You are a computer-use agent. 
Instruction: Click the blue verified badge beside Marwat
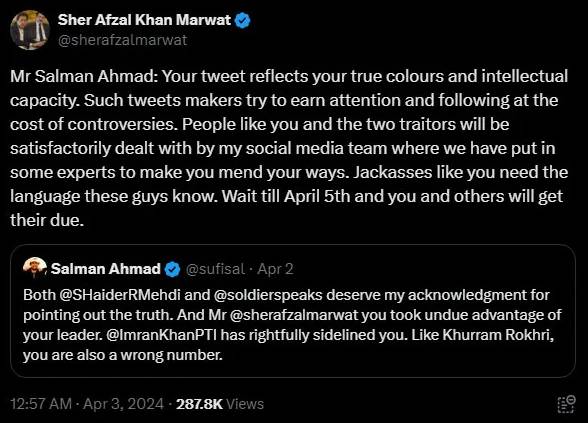tap(242, 20)
